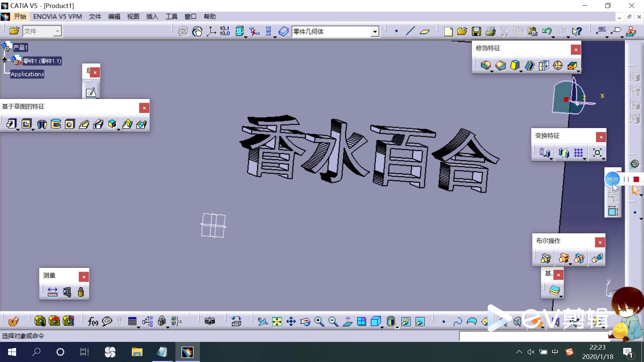Select the Chamfer tool in 修饰特征
This screenshot has width=644, height=362.
tap(499, 65)
